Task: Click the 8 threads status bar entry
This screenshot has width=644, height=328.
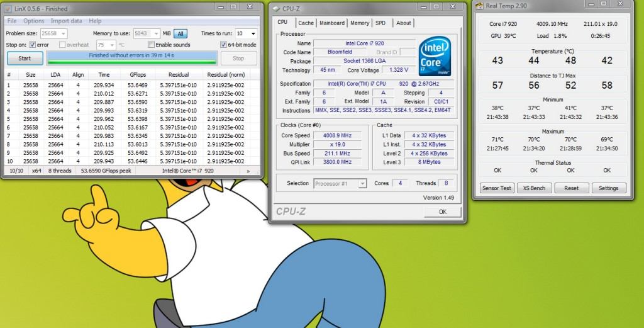Action: point(60,171)
